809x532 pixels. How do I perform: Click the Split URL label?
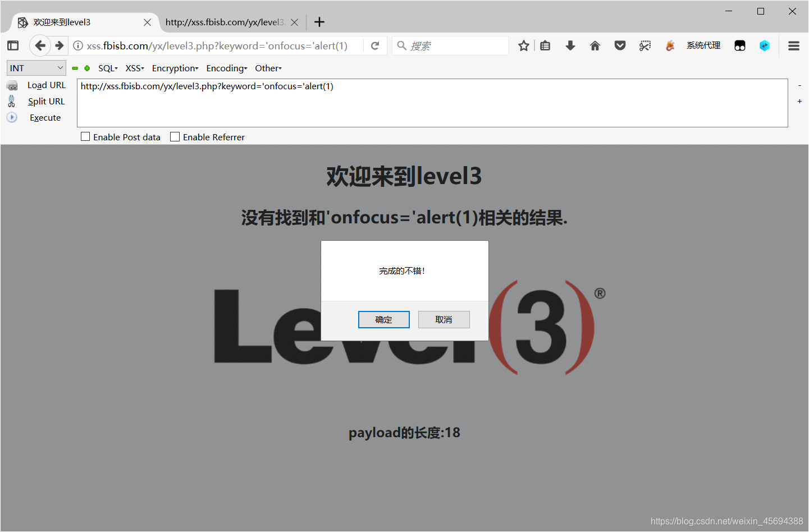pos(47,102)
